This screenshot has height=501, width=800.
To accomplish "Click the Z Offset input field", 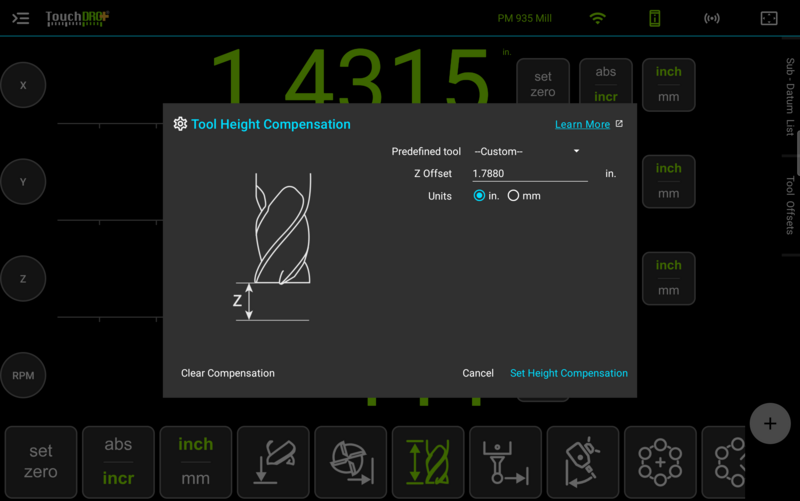I will point(530,173).
